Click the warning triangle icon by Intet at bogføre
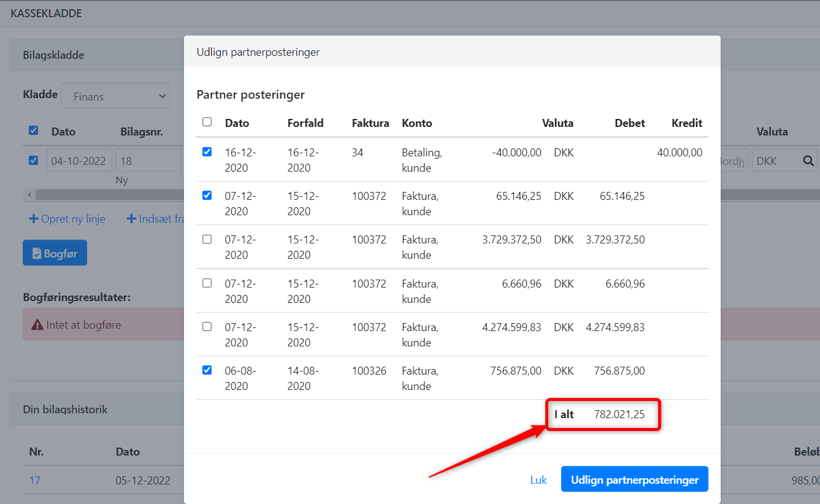820x504 pixels. pyautogui.click(x=37, y=325)
